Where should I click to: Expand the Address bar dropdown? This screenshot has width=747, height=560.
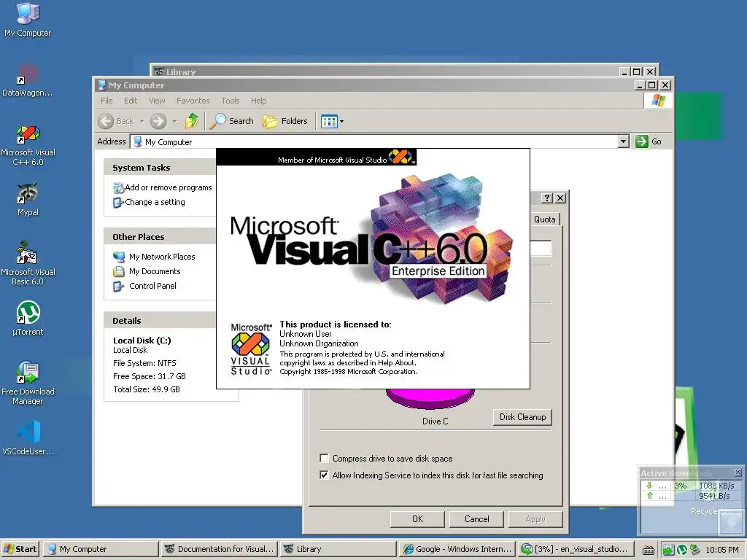pos(623,141)
